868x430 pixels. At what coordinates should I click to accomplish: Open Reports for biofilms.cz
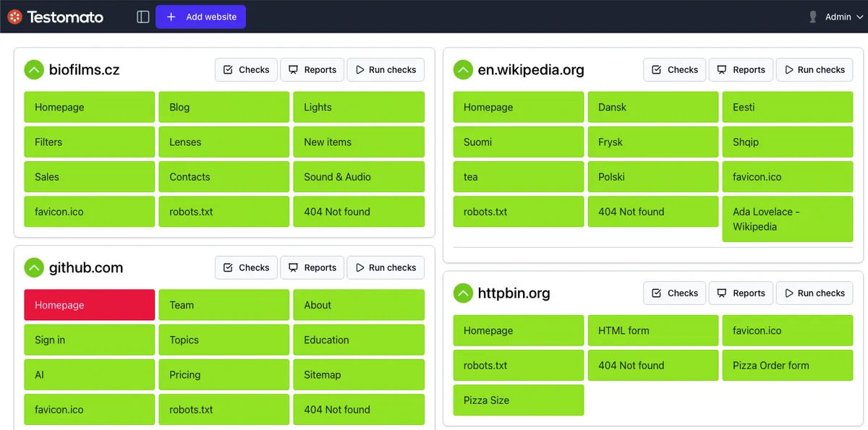[312, 70]
